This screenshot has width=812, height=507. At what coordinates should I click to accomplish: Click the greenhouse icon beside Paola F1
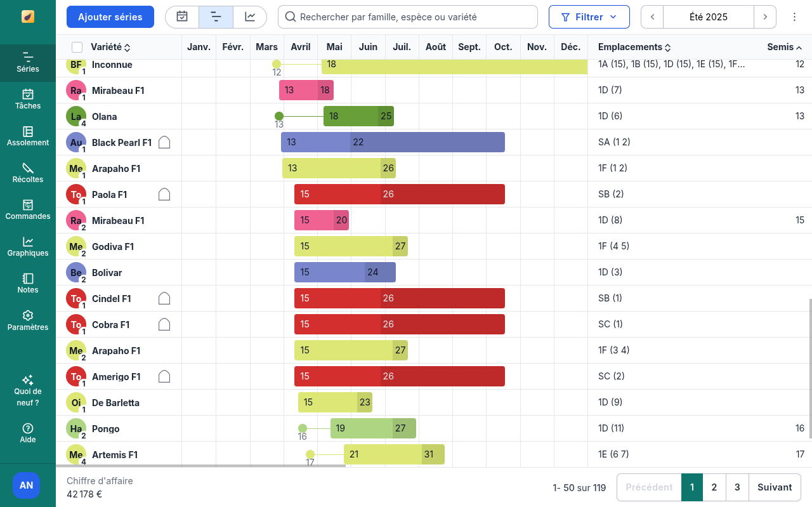pos(164,195)
